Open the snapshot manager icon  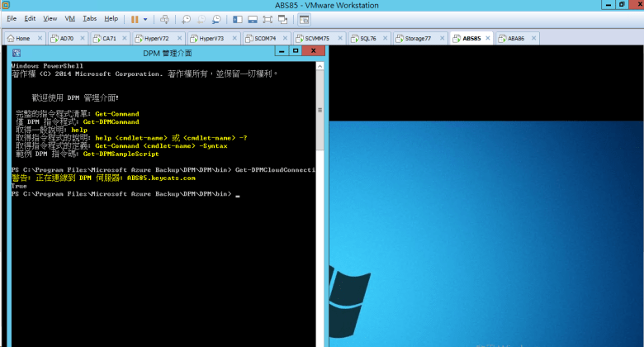click(x=216, y=18)
